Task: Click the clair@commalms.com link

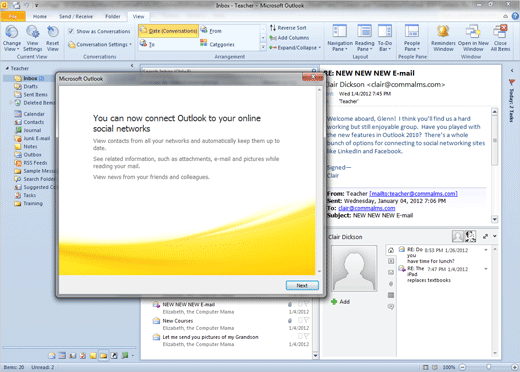Action: [367, 208]
